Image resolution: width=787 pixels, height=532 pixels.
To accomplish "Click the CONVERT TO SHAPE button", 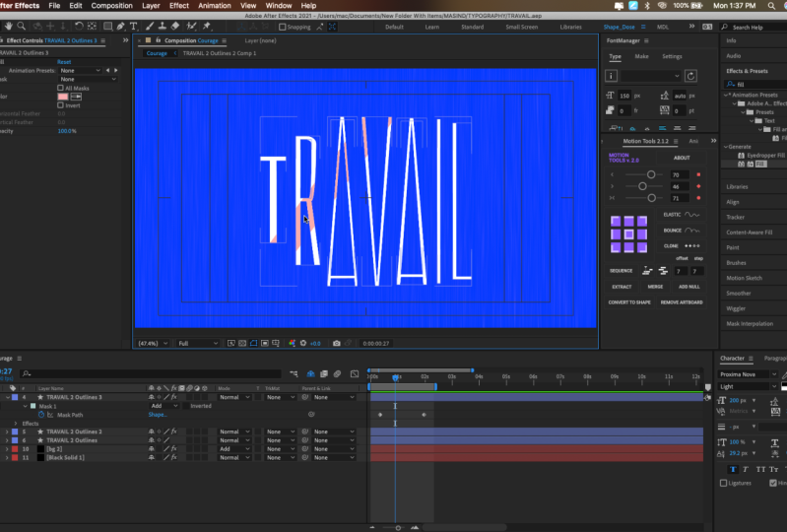I will [x=629, y=302].
